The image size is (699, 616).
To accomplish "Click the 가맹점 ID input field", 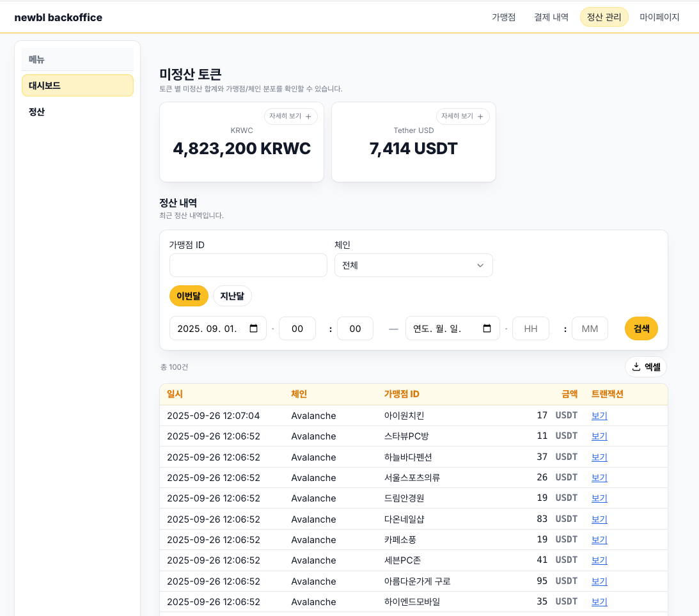I will (248, 265).
